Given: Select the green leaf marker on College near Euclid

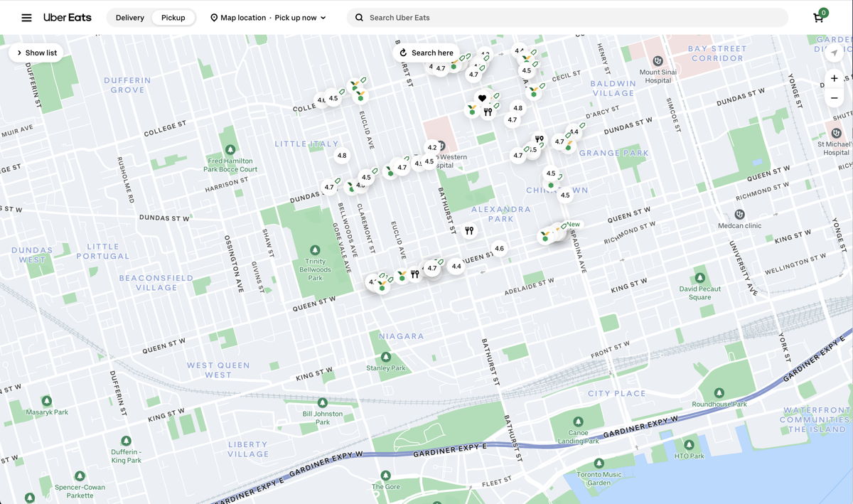Looking at the screenshot, I should coord(360,95).
